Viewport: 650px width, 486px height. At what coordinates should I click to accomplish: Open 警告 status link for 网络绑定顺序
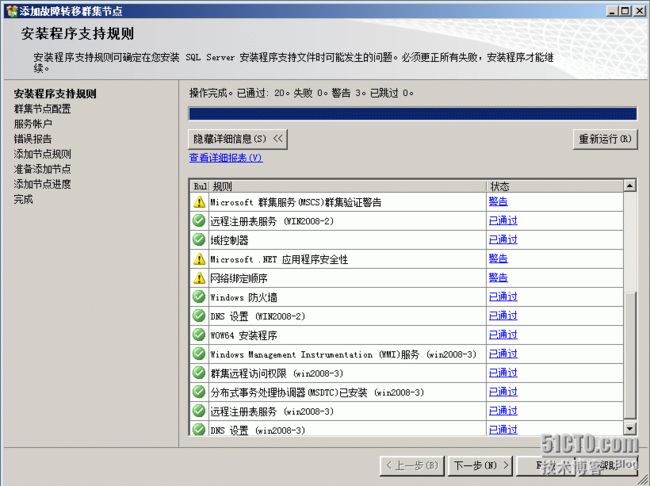pyautogui.click(x=497, y=278)
